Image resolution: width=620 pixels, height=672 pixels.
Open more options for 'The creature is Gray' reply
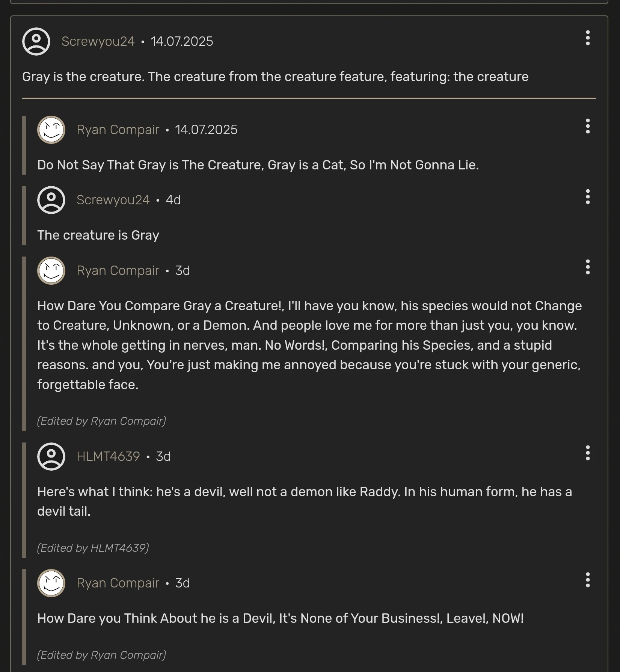pos(588,196)
